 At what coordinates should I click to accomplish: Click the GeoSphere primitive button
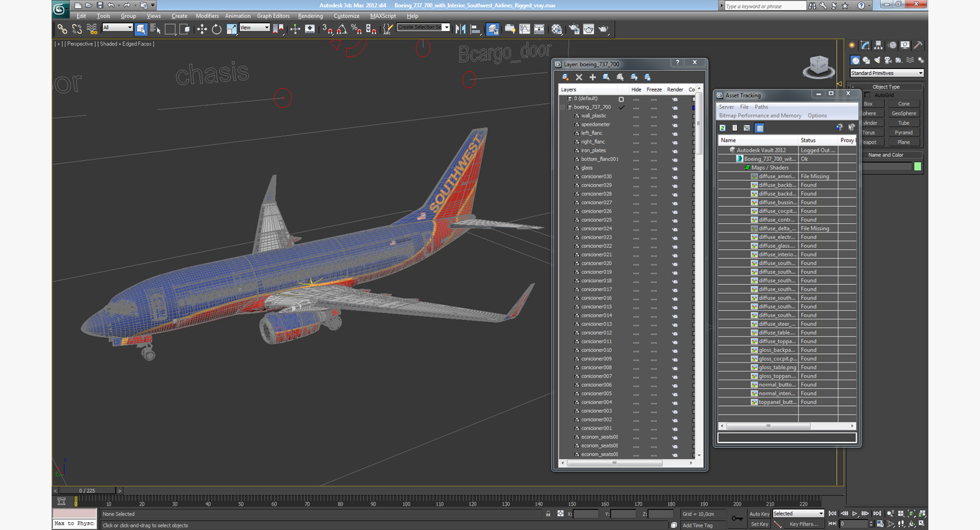pyautogui.click(x=904, y=113)
